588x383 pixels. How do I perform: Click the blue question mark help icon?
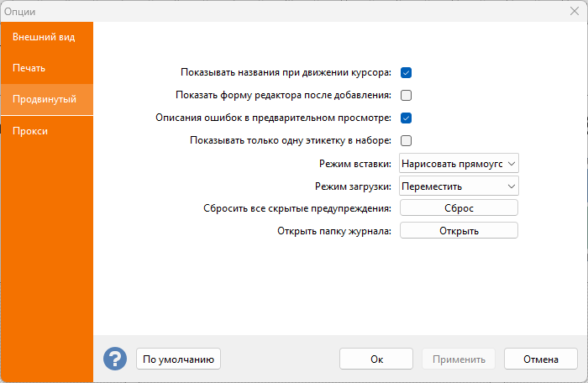point(115,359)
